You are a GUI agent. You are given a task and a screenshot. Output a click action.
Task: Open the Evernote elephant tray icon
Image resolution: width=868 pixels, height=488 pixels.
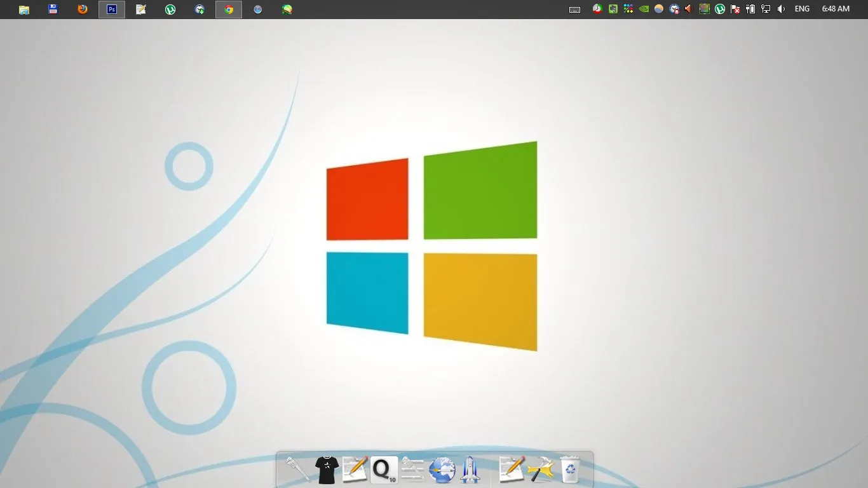pos(613,9)
